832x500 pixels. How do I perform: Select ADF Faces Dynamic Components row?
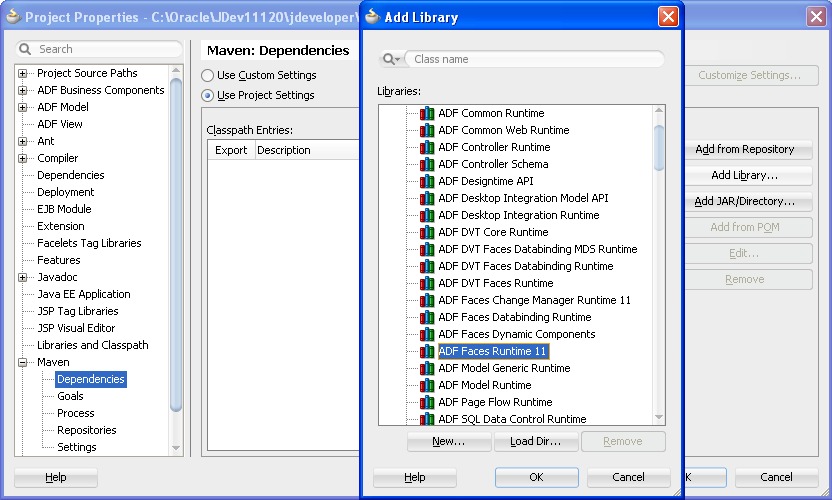point(517,334)
